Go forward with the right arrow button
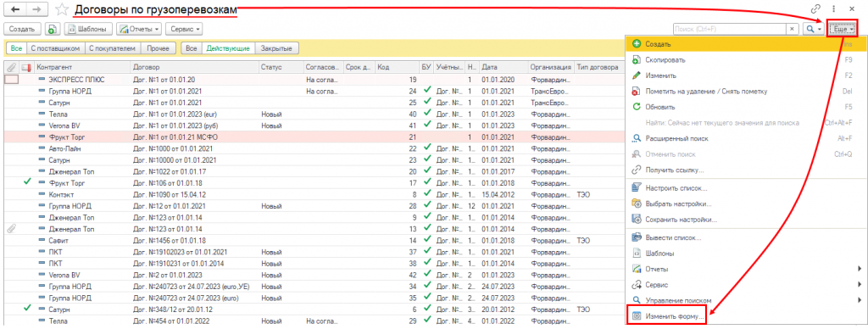The width and height of the screenshot is (868, 329). [36, 9]
